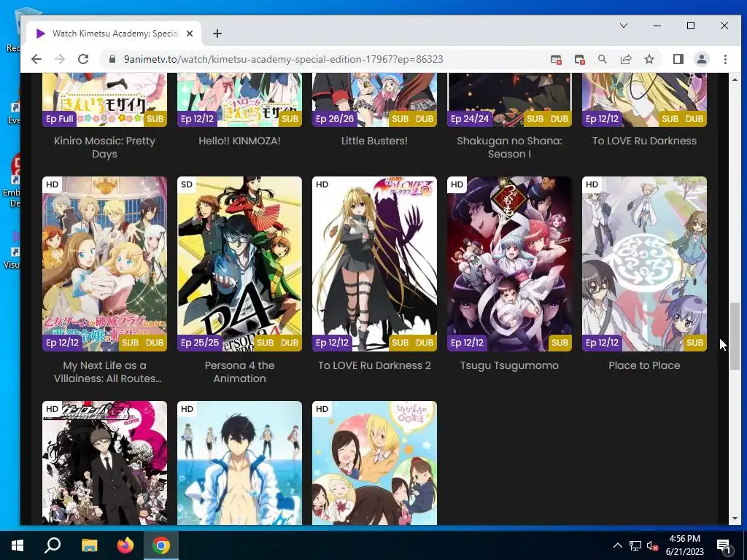The height and width of the screenshot is (560, 747).
Task: Click the pastel circles girls poster
Action: (x=374, y=463)
